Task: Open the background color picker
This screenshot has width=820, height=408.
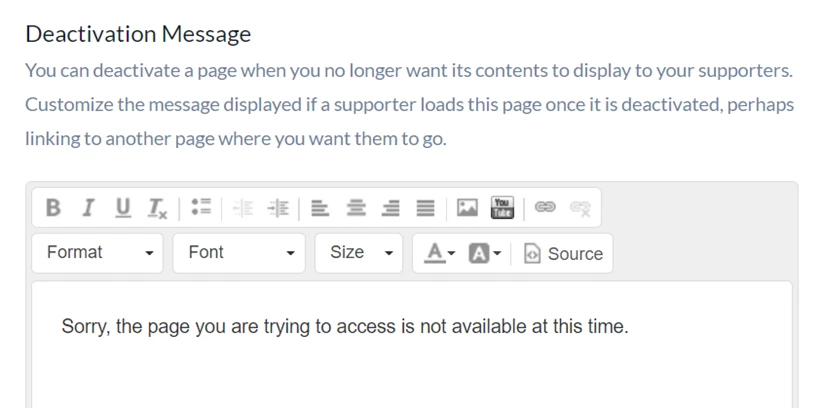Action: point(485,254)
